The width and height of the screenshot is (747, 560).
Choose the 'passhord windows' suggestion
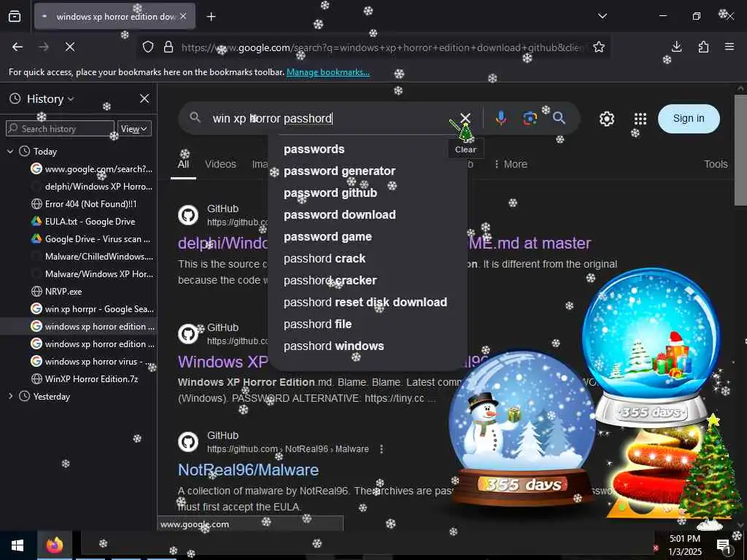click(367, 346)
